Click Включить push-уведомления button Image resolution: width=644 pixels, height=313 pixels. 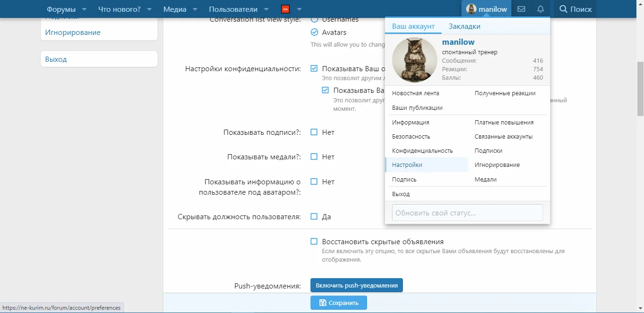(357, 285)
